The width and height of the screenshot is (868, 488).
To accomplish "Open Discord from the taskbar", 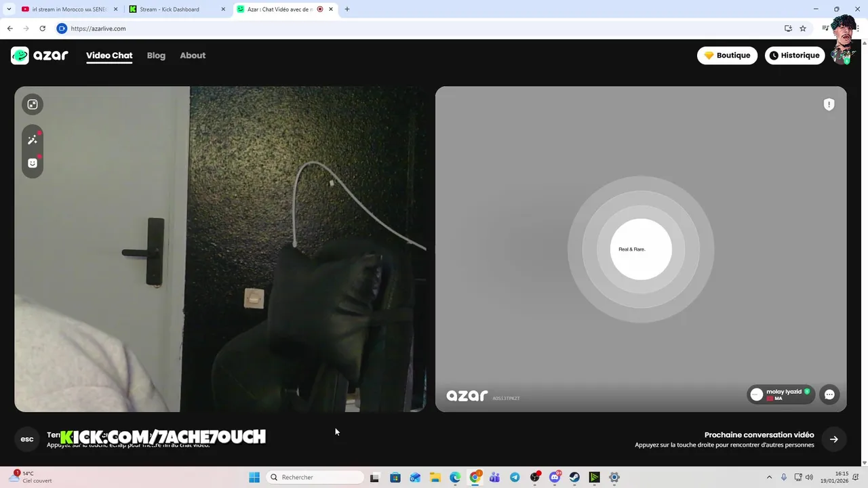I will click(x=555, y=477).
